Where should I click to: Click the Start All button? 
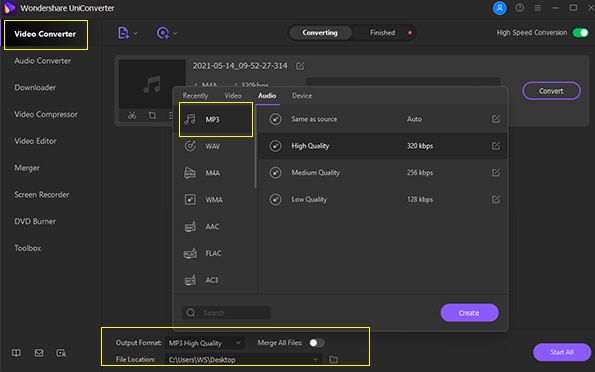click(562, 352)
